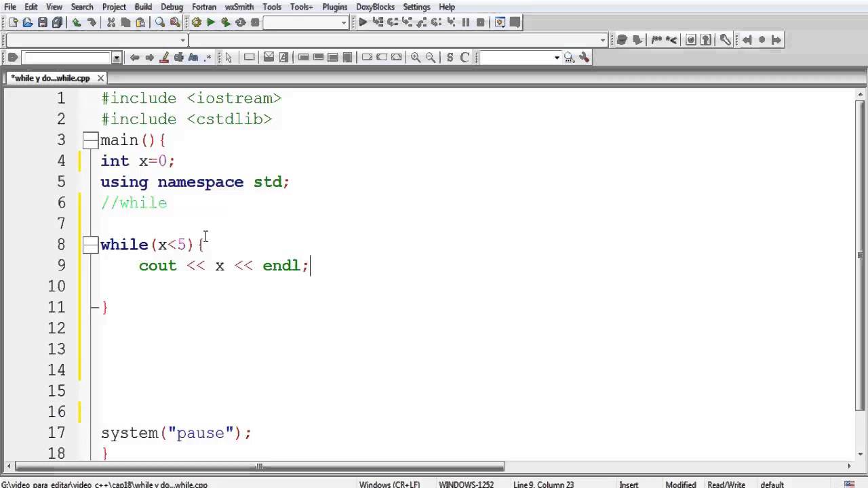
Task: Toggle the C comment view button
Action: point(465,58)
